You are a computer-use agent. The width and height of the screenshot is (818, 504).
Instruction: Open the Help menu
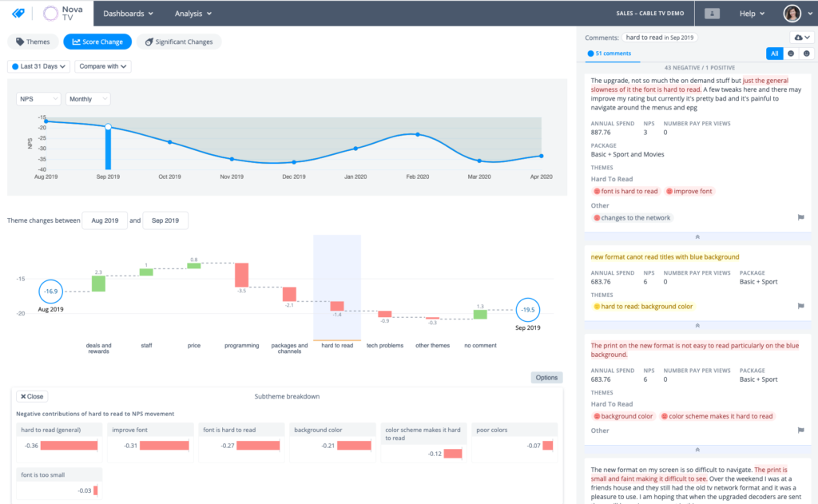pos(752,14)
